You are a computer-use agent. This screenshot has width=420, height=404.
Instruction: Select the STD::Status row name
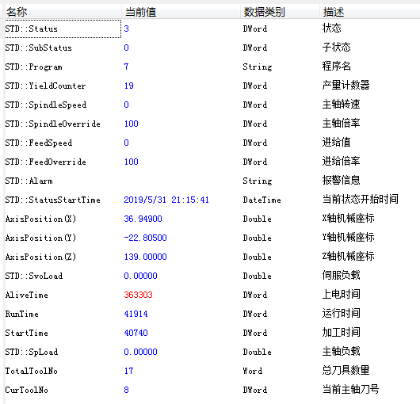tap(31, 29)
